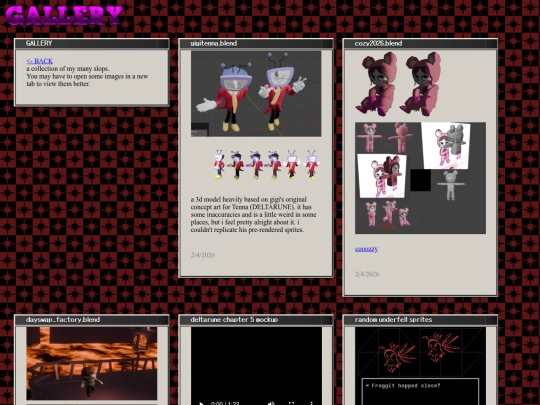Open the two pink bear characters image
Screen dimensions: 540x405
pyautogui.click(x=398, y=84)
